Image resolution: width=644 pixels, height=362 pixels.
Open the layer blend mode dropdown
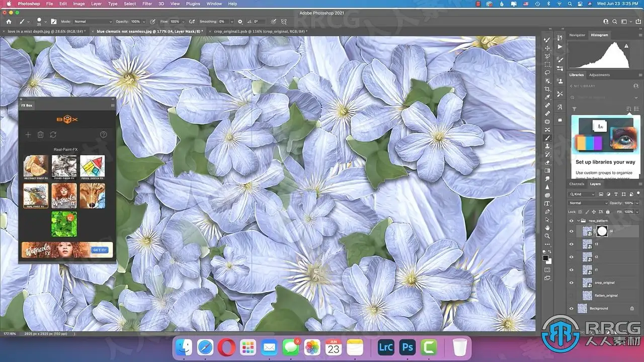588,203
